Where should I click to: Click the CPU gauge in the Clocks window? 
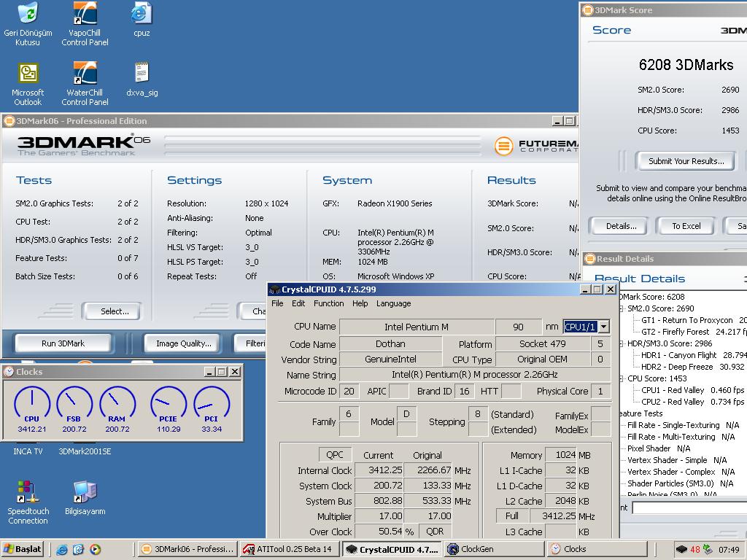click(x=32, y=404)
